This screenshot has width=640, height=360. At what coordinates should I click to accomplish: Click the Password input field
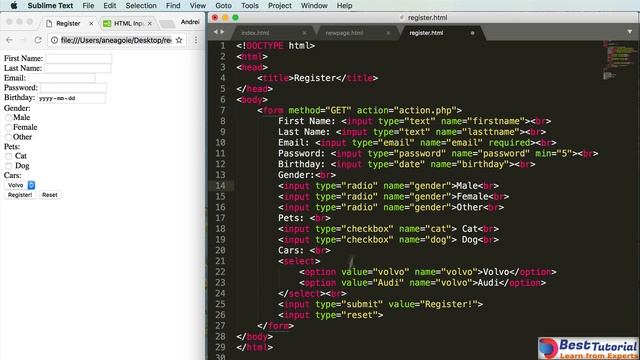point(73,88)
